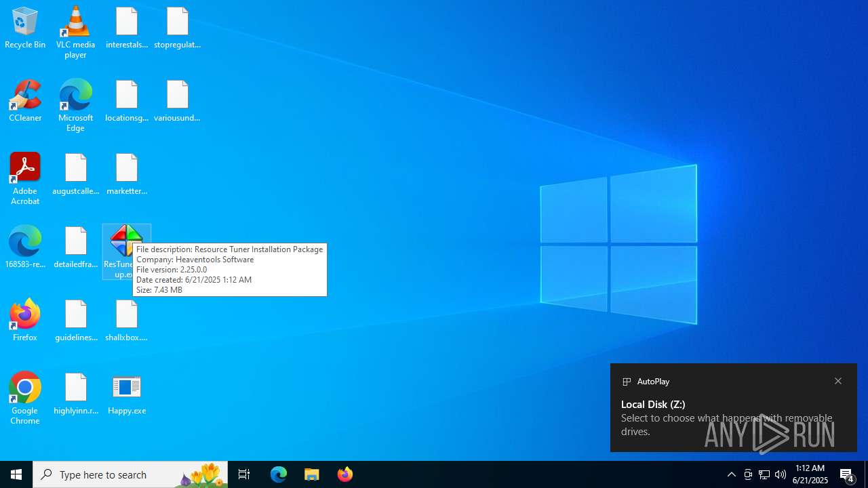The height and width of the screenshot is (488, 868).
Task: Show hidden system tray icons
Action: pos(731,474)
